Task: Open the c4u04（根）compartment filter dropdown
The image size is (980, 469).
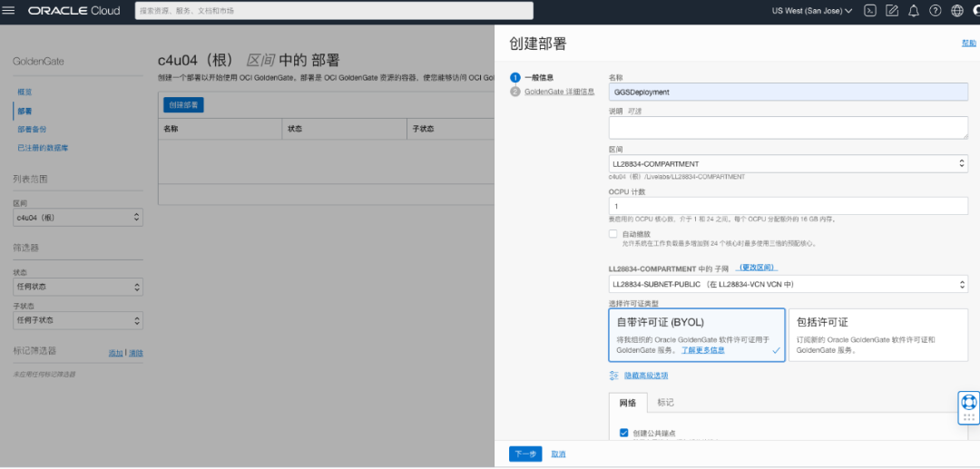Action: (77, 218)
